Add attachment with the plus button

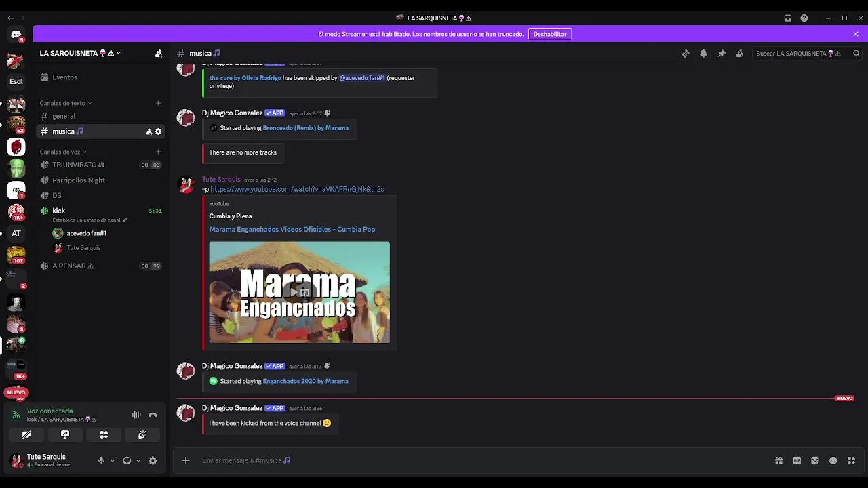point(186,461)
